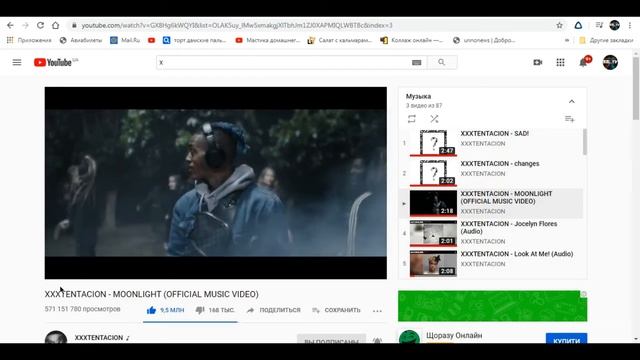Click the playlist panel scrollbar
The height and width of the screenshot is (360, 640).
[585, 142]
